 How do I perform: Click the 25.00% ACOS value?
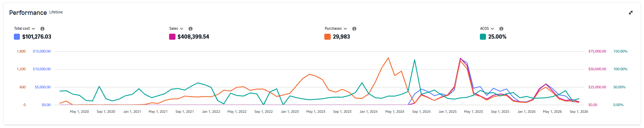click(497, 37)
